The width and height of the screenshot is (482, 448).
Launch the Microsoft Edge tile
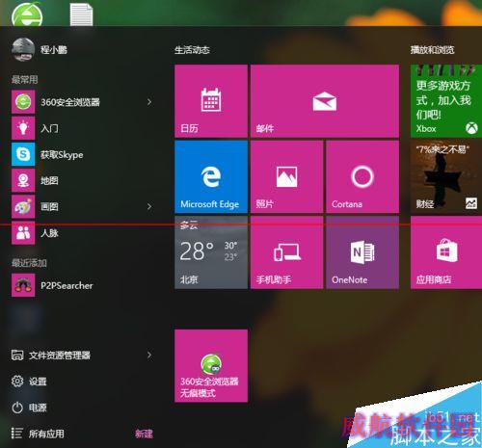coord(211,176)
